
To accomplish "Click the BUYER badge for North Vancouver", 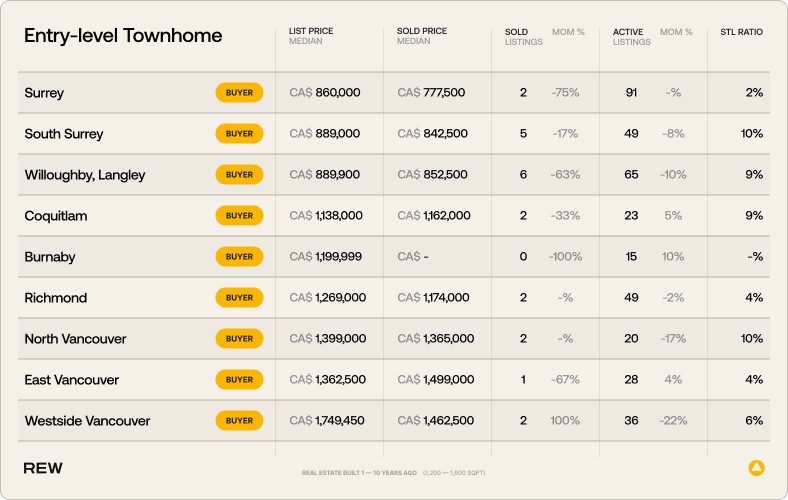I will point(239,339).
